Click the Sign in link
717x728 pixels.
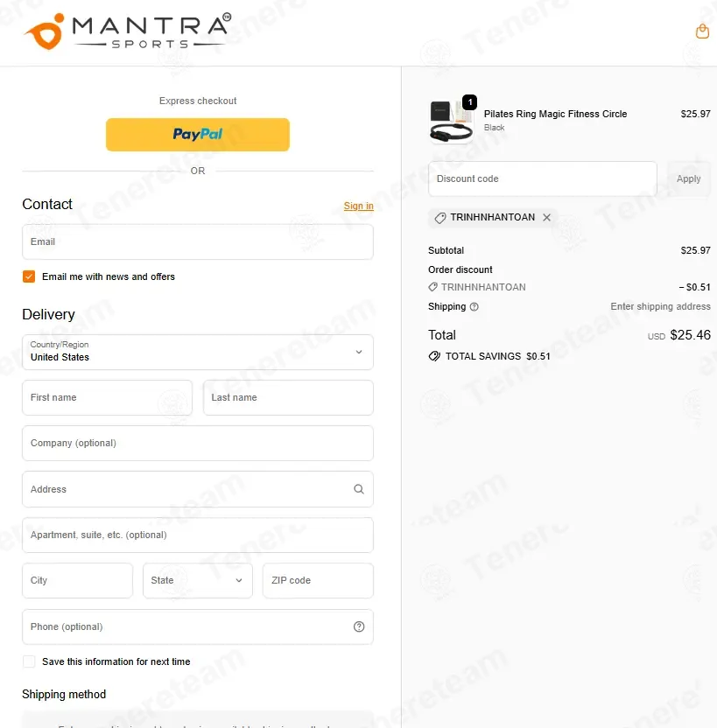coord(359,206)
